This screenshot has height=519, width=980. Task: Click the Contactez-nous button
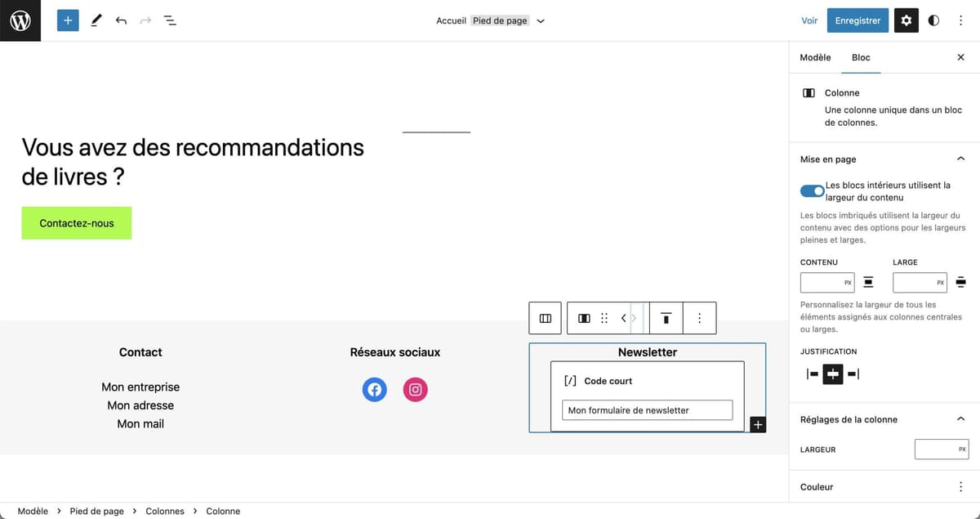(x=76, y=222)
